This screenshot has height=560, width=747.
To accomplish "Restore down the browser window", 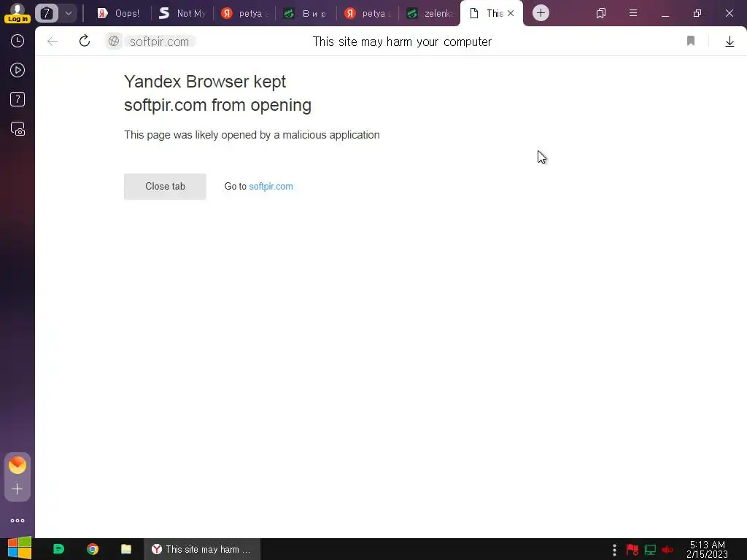I will tap(697, 13).
